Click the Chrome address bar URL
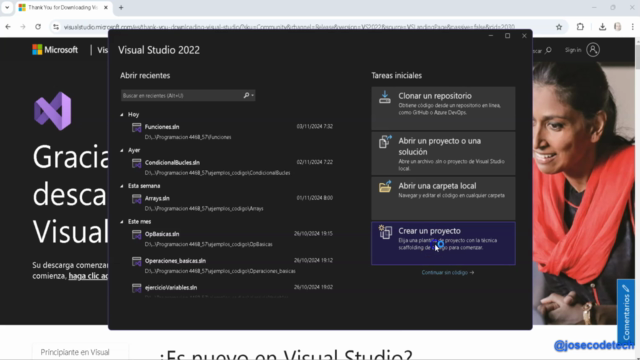 click(x=289, y=27)
